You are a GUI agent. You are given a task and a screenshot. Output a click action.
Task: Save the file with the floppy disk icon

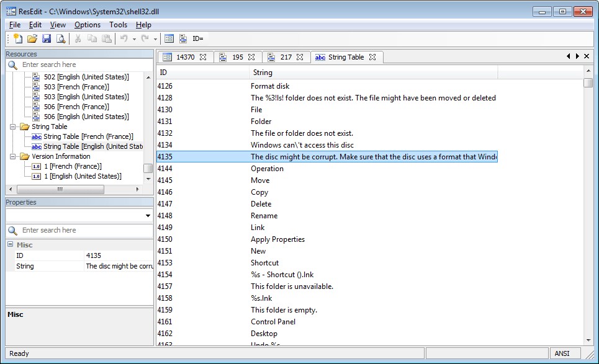pyautogui.click(x=47, y=38)
